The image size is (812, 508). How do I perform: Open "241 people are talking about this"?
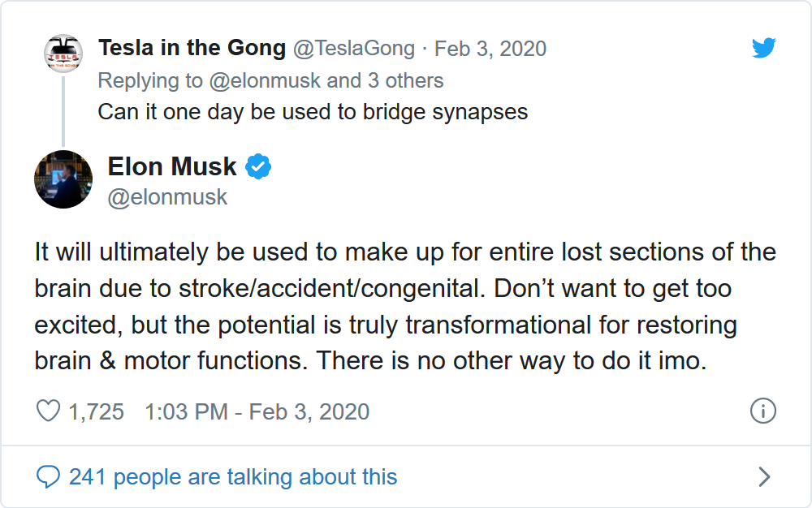(233, 476)
